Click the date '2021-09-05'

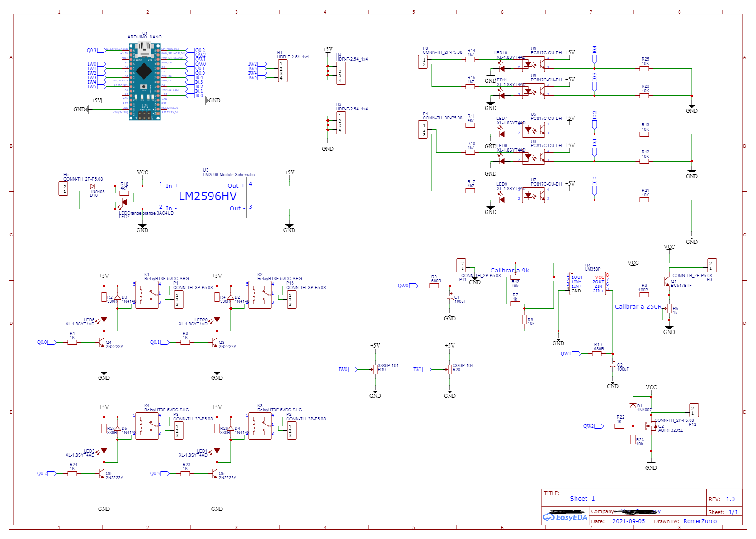(628, 521)
